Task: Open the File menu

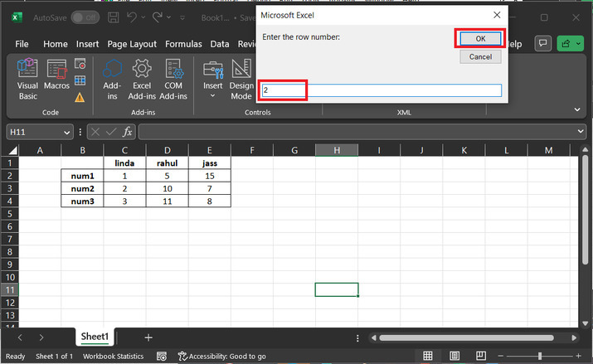Action: (x=22, y=44)
